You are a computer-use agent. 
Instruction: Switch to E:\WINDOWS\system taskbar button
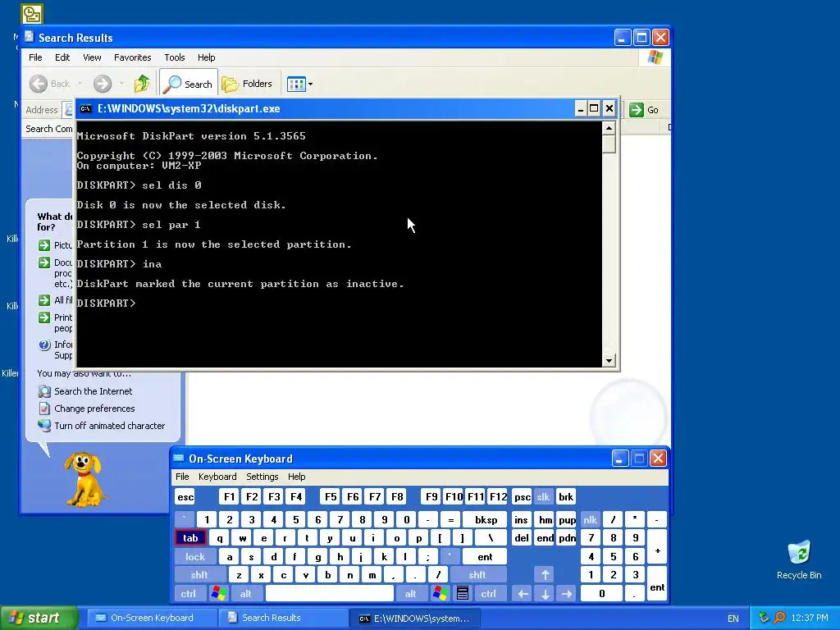coord(413,619)
